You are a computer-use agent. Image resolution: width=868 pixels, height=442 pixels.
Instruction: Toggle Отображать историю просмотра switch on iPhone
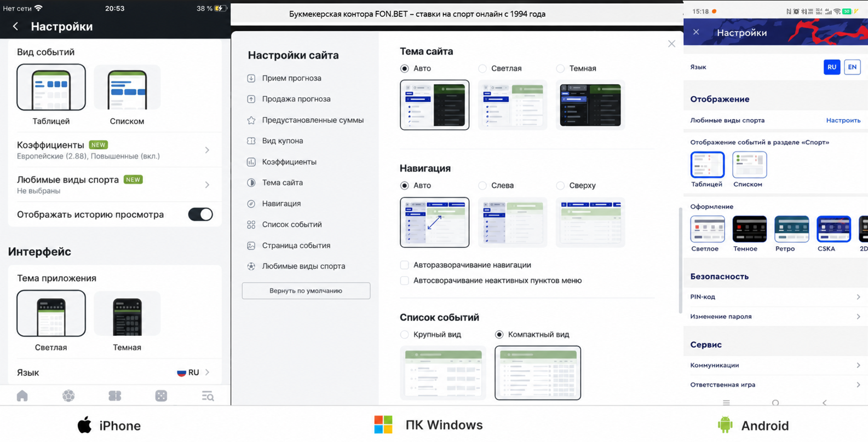coord(200,214)
